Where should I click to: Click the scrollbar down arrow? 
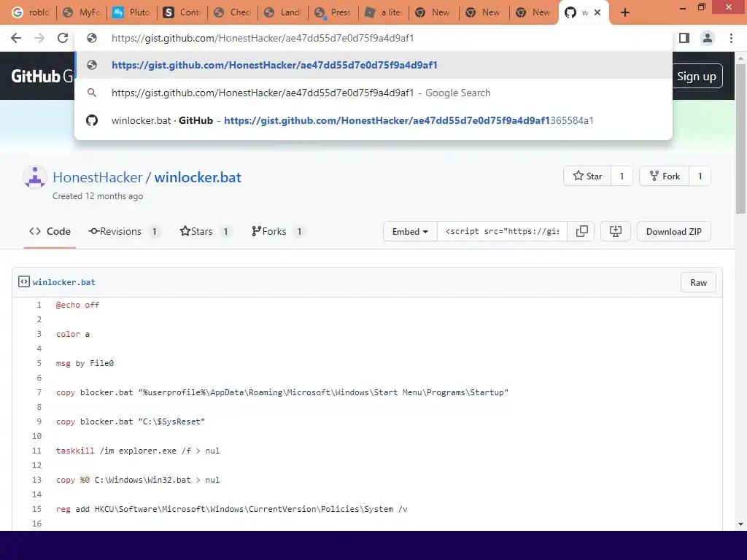pos(740,524)
